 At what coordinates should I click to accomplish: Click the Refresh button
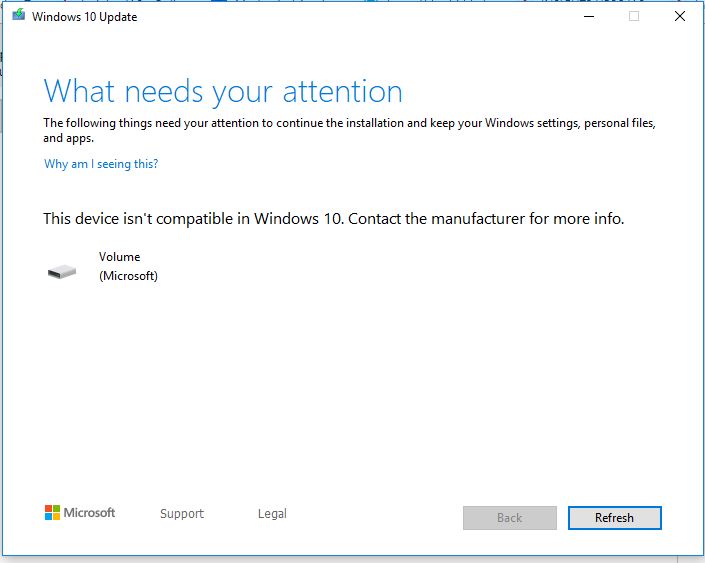(x=615, y=518)
